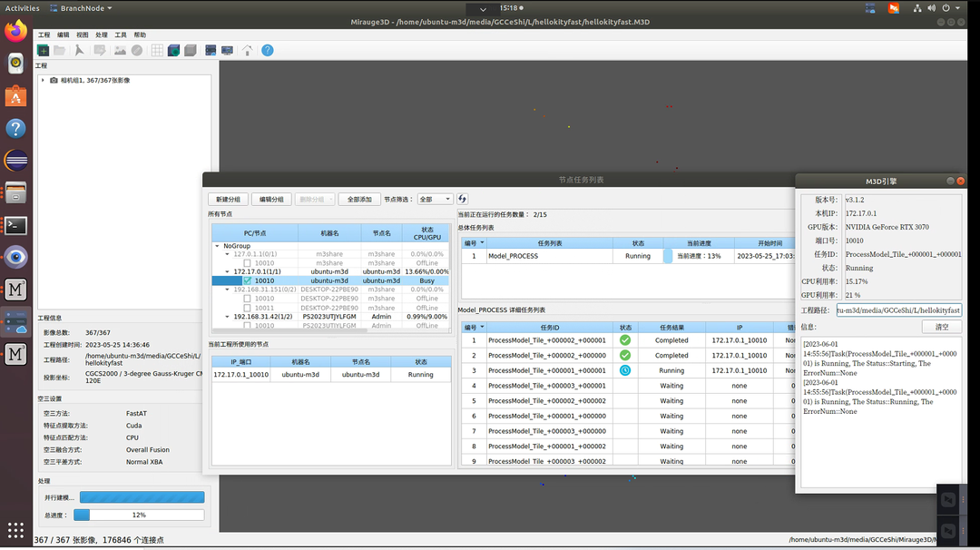Click the grid view toolbar icon

pyautogui.click(x=157, y=51)
